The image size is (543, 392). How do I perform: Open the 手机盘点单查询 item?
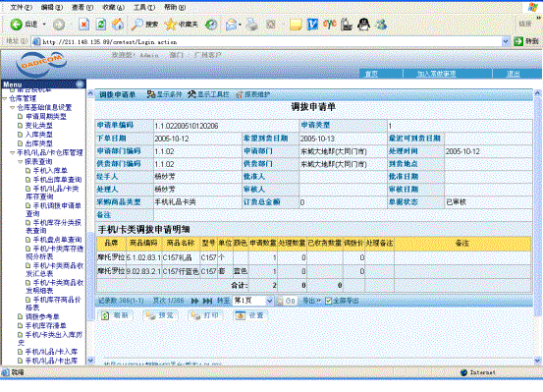57,240
